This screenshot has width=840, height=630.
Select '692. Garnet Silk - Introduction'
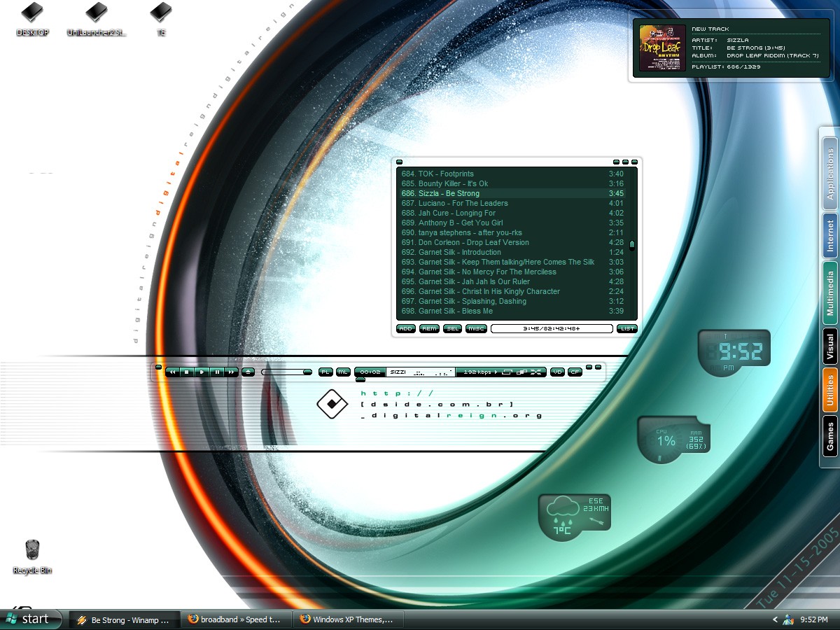[512, 252]
